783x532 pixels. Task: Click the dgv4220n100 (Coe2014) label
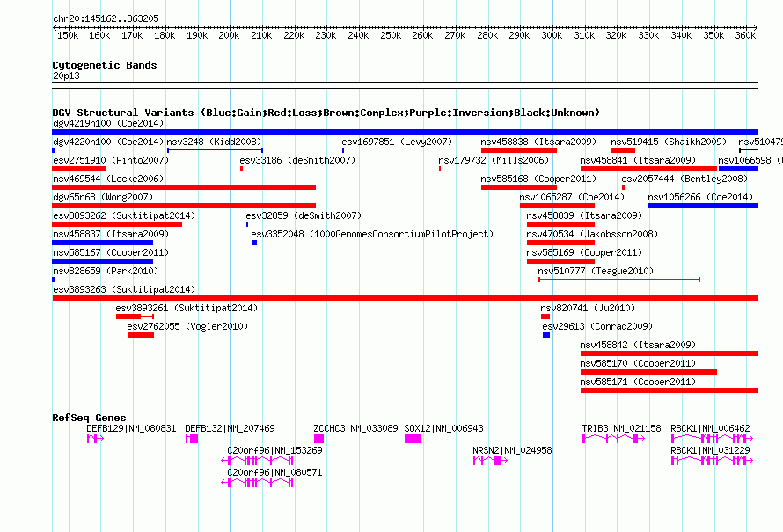108,142
